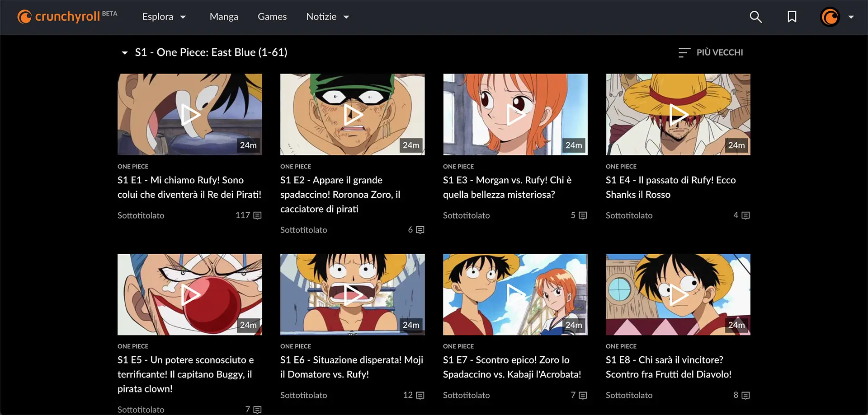
Task: Switch to the Manga section
Action: 224,17
